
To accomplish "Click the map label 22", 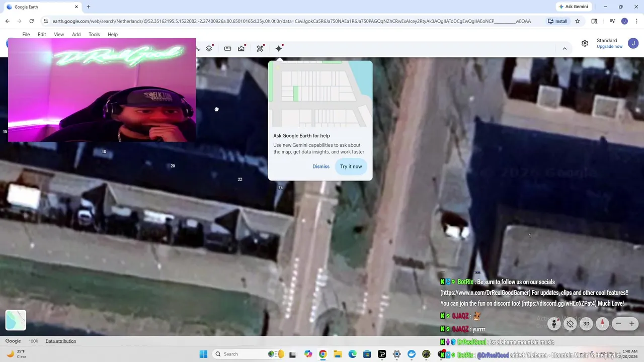I will [240, 179].
